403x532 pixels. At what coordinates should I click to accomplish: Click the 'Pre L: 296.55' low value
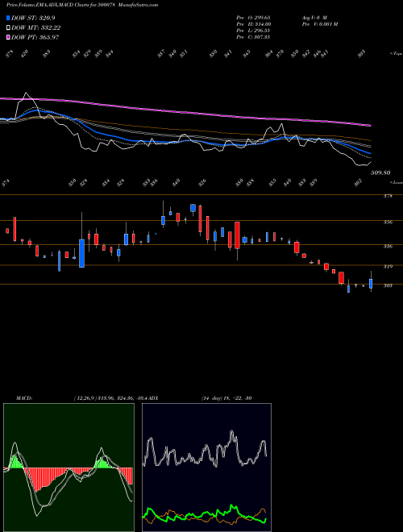point(253,31)
